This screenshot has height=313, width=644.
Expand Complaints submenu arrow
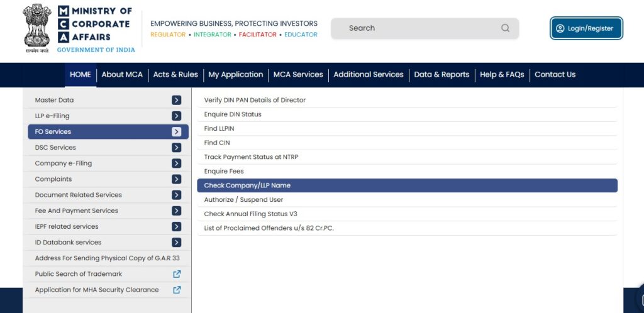[x=177, y=179]
